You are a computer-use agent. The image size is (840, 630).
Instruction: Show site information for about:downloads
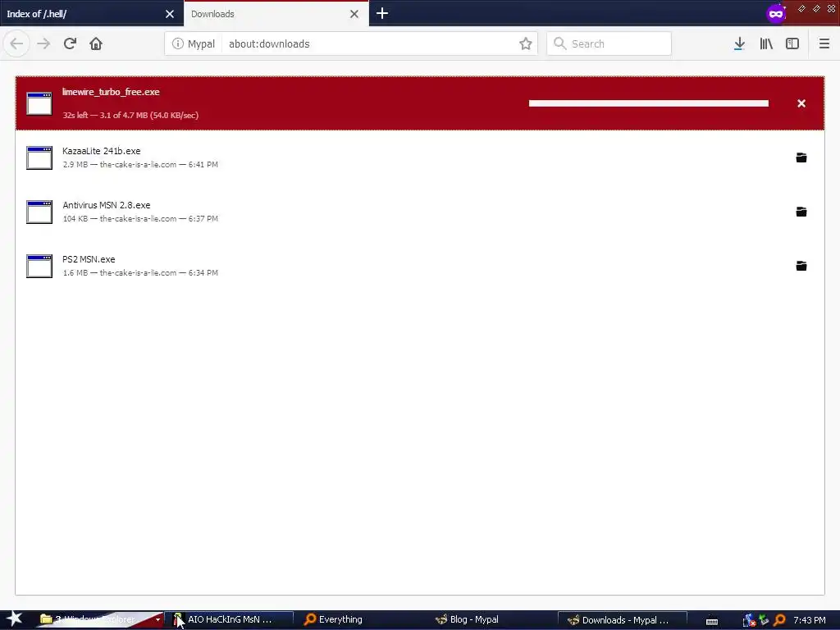click(178, 44)
